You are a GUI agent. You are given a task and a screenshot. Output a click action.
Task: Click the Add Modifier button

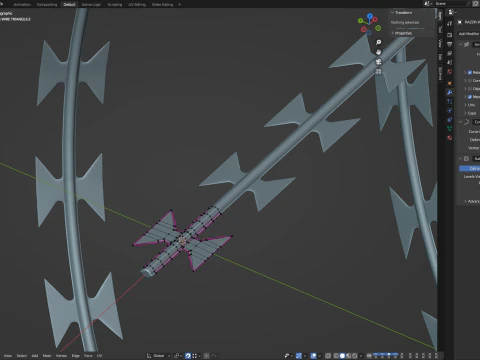click(469, 34)
